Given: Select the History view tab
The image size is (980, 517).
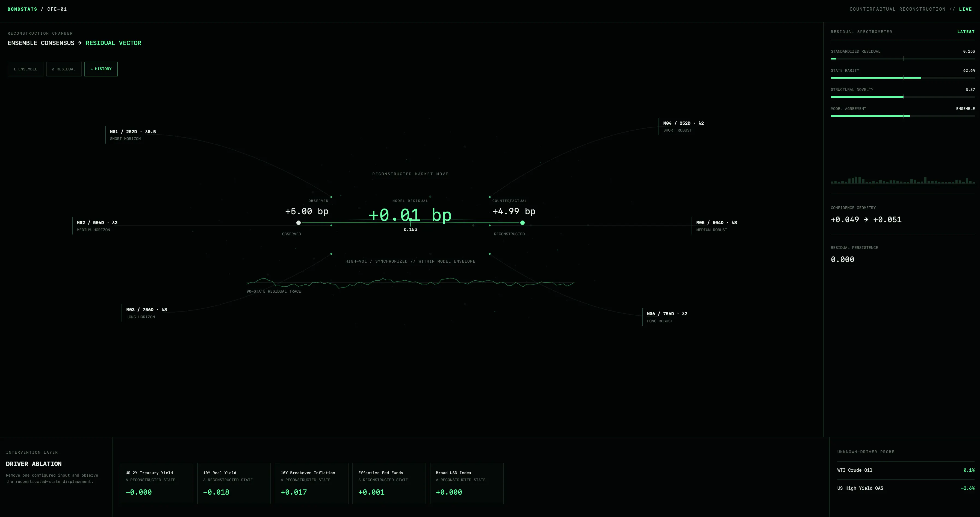Looking at the screenshot, I should (101, 69).
